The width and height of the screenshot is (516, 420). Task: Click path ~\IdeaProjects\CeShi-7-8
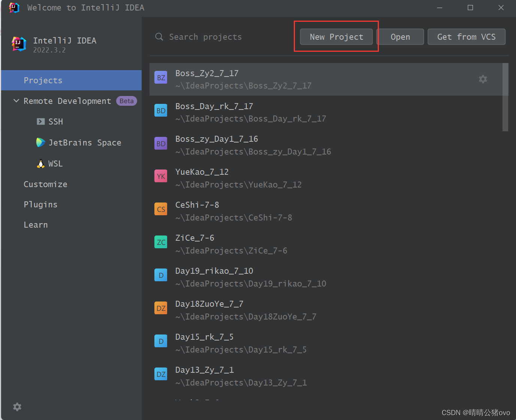tap(234, 217)
